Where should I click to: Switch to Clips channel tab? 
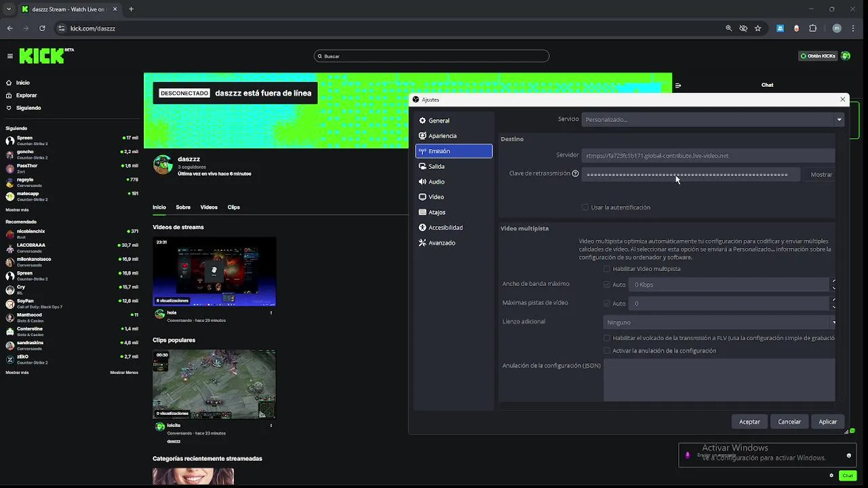coord(234,207)
